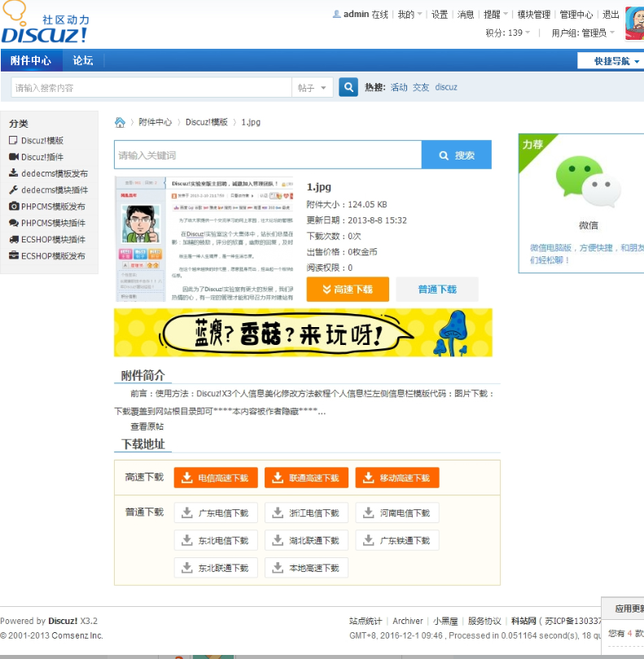The height and width of the screenshot is (659, 644).
Task: Click 附件中心 in breadcrumb
Action: pyautogui.click(x=156, y=122)
